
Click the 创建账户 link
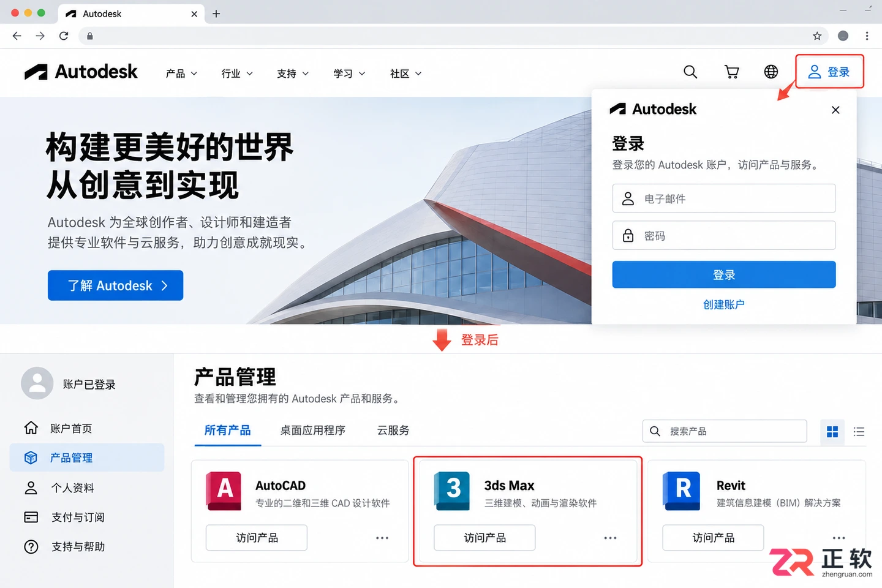point(724,304)
